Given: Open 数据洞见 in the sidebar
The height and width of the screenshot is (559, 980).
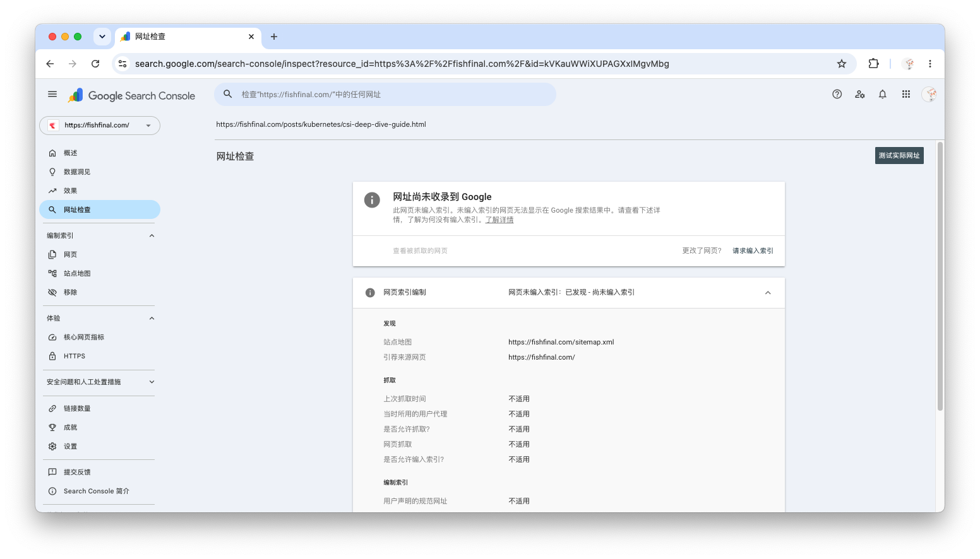Looking at the screenshot, I should pos(100,172).
